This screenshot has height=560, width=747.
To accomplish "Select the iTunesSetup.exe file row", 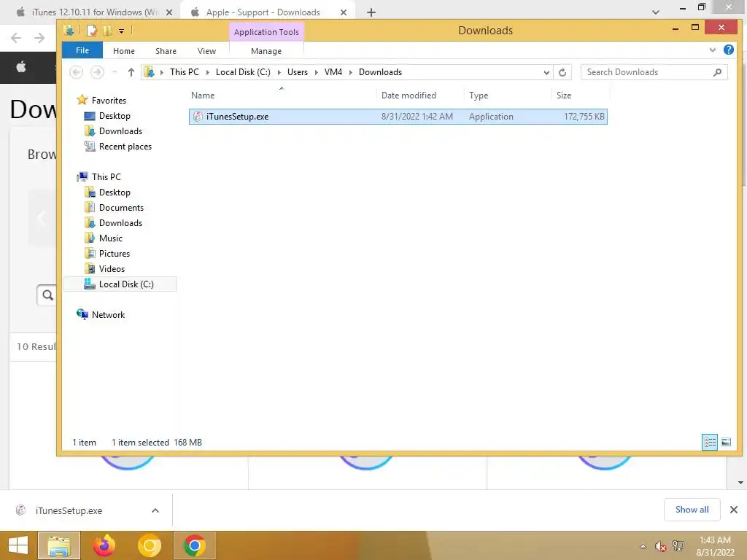I will [x=398, y=117].
